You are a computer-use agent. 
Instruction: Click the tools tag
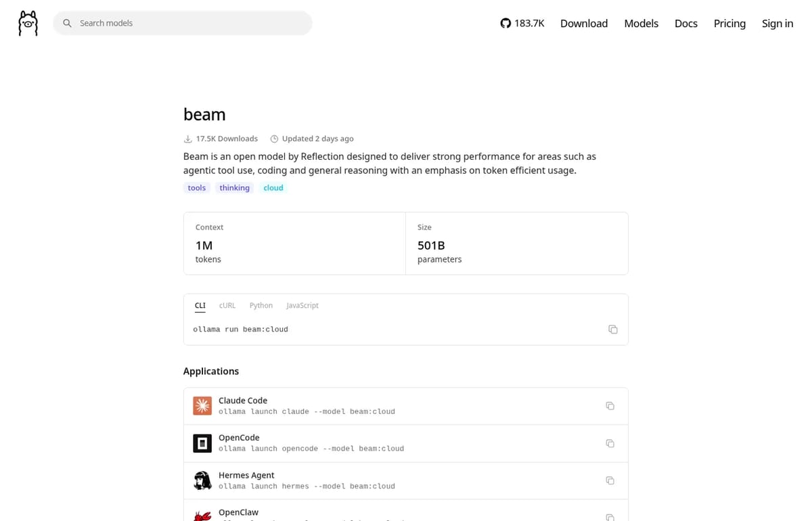pyautogui.click(x=197, y=187)
